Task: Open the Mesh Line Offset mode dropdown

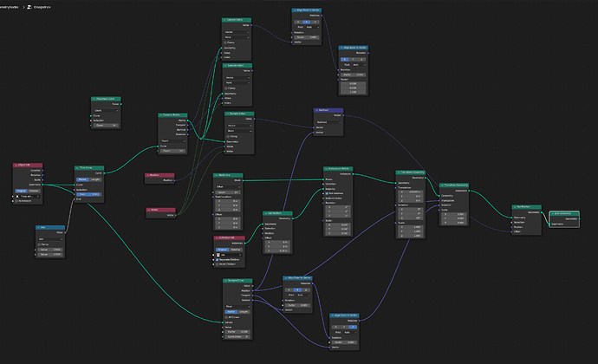Action: (228, 187)
